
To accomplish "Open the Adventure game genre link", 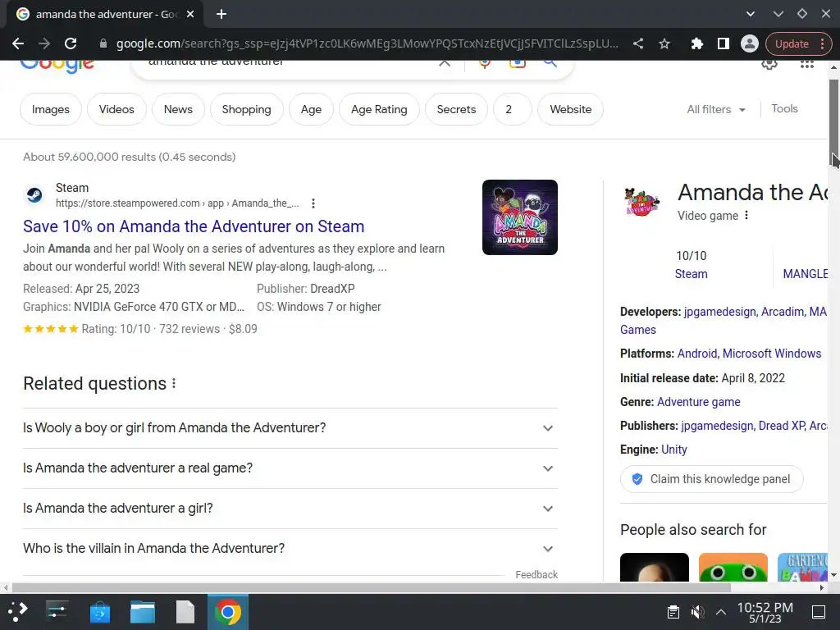I will (699, 402).
